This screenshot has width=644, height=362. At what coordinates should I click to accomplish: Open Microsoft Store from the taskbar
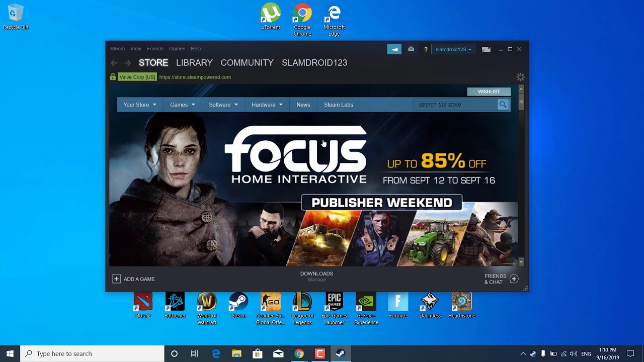[257, 353]
